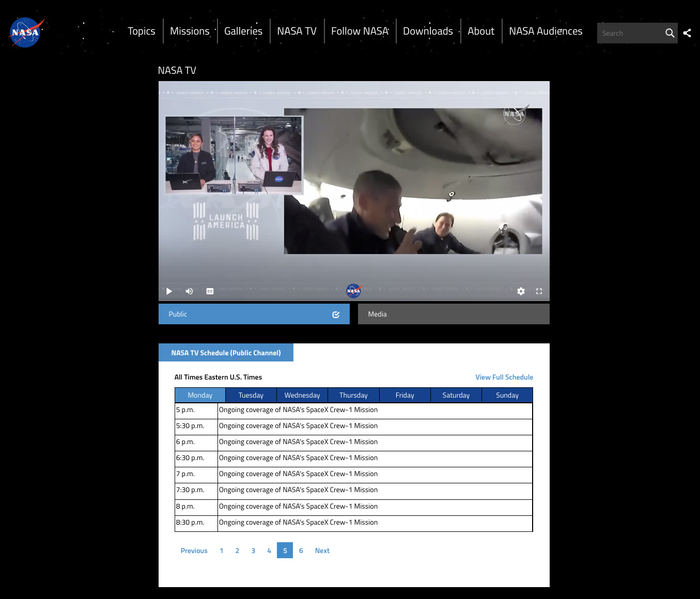The height and width of the screenshot is (599, 700).
Task: Go to NASA TV in navigation
Action: (x=297, y=31)
